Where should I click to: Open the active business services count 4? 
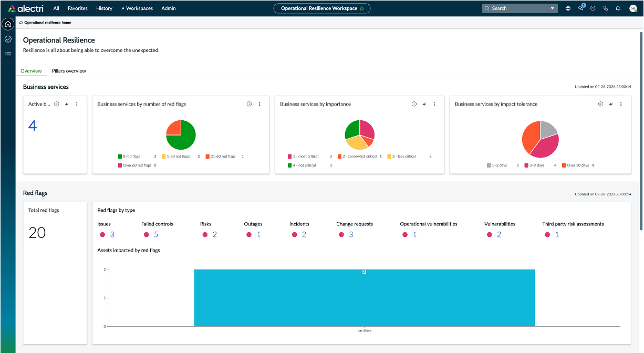33,126
